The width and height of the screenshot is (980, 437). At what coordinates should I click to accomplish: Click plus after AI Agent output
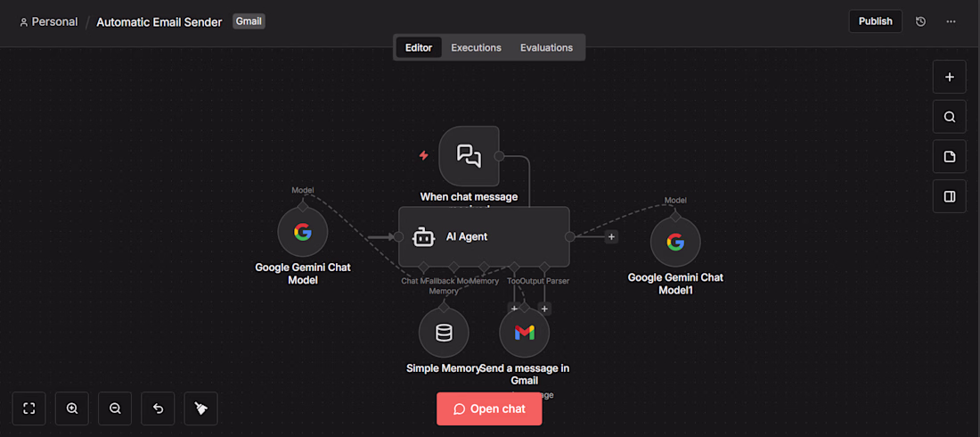click(x=611, y=236)
